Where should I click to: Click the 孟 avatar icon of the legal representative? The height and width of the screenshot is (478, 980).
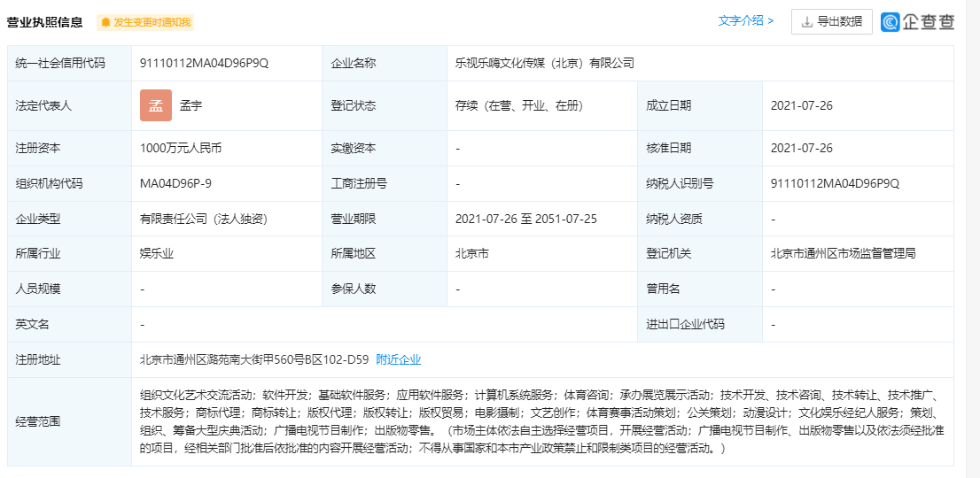coord(156,105)
